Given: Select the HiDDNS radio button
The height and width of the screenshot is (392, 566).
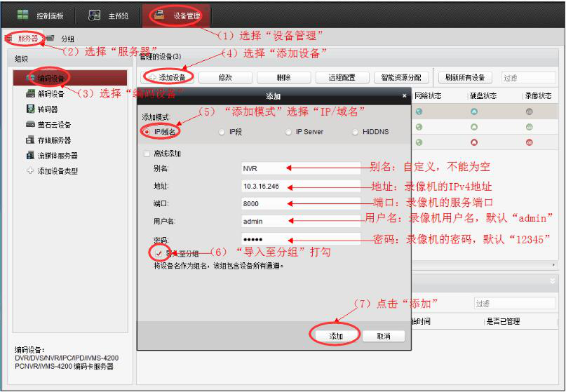Looking at the screenshot, I should (x=355, y=132).
